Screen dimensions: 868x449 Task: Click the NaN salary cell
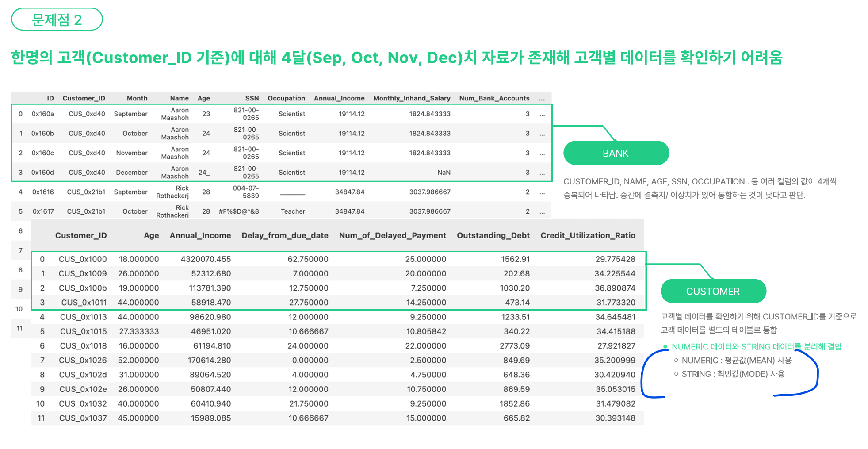point(444,172)
